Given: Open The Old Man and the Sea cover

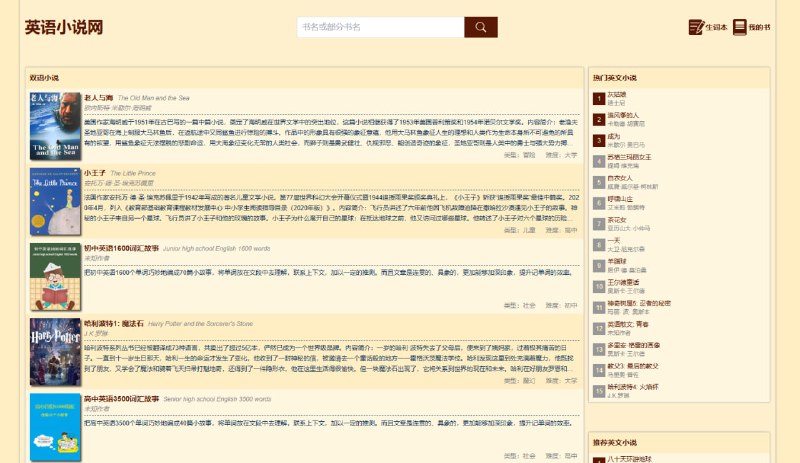Looking at the screenshot, I should 55,126.
